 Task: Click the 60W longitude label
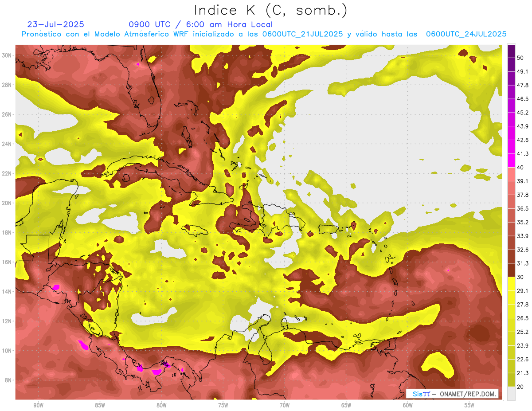click(x=408, y=406)
